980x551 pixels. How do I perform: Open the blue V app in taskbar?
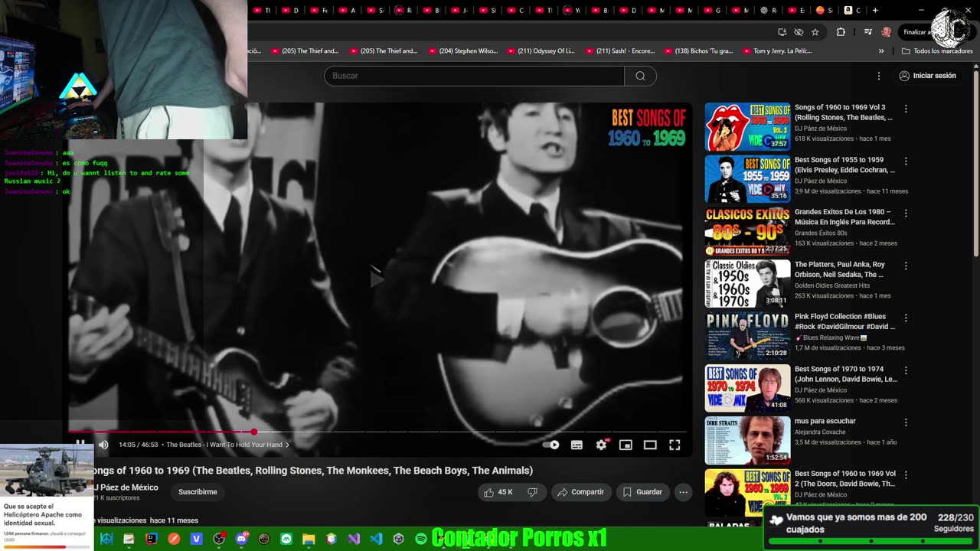tap(196, 539)
